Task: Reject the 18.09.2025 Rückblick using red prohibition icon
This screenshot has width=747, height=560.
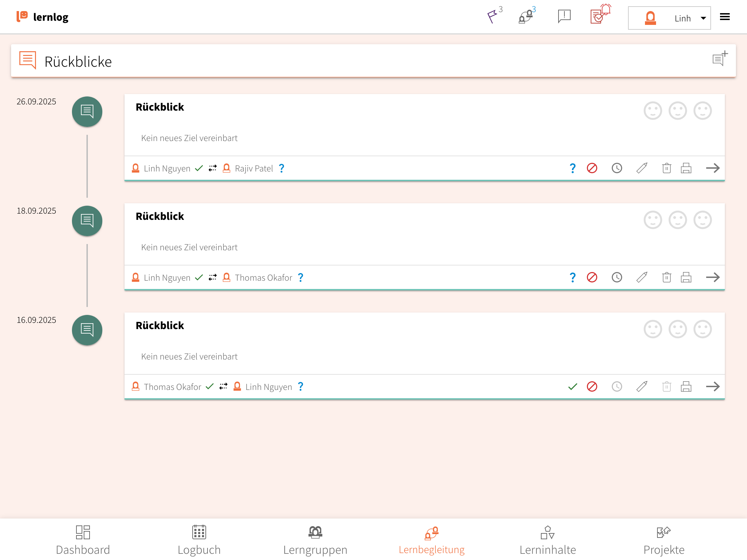Action: pyautogui.click(x=592, y=278)
